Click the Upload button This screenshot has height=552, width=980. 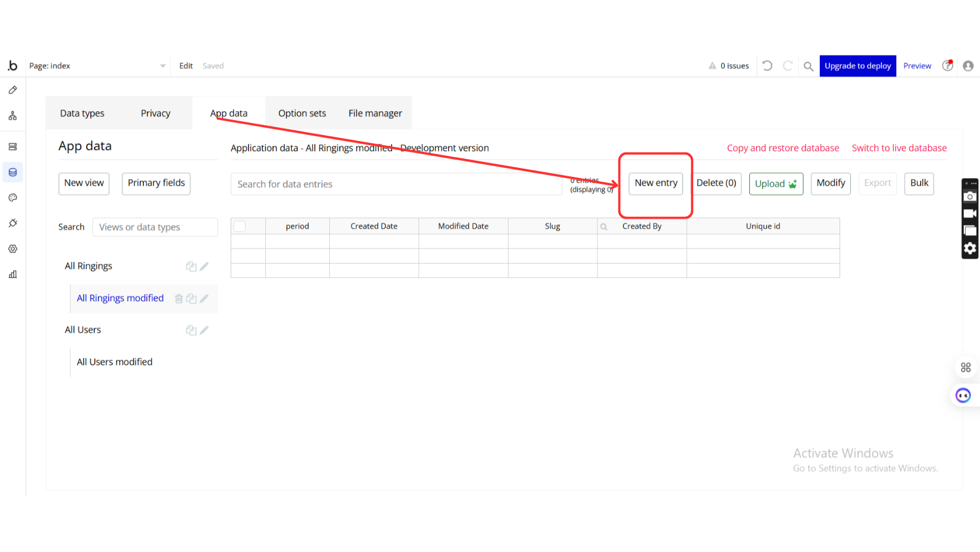coord(776,184)
